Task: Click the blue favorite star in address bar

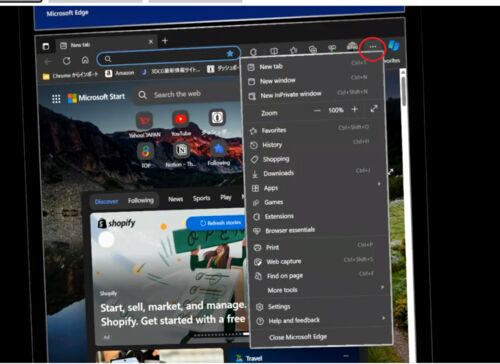Action: point(230,53)
